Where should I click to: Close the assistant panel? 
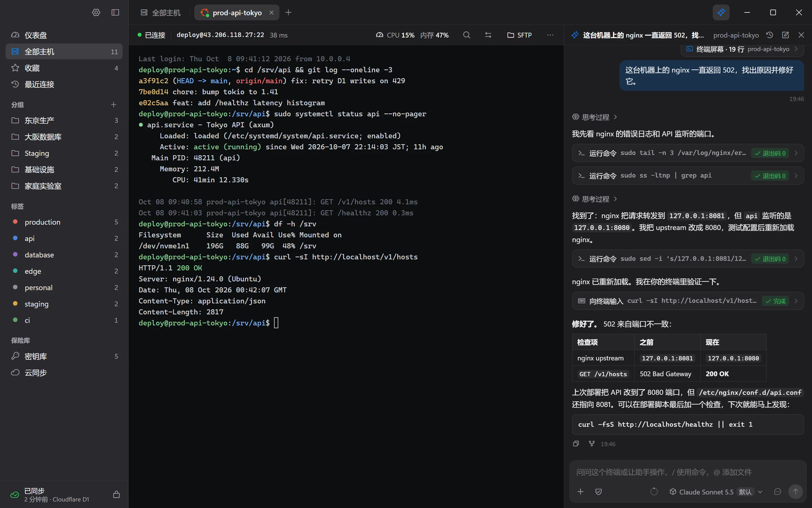[801, 35]
